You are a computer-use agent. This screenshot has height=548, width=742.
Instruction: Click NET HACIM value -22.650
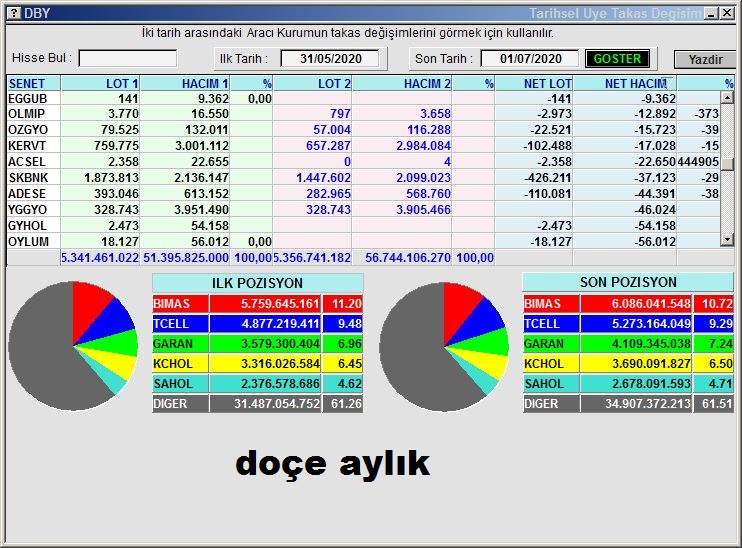click(654, 162)
